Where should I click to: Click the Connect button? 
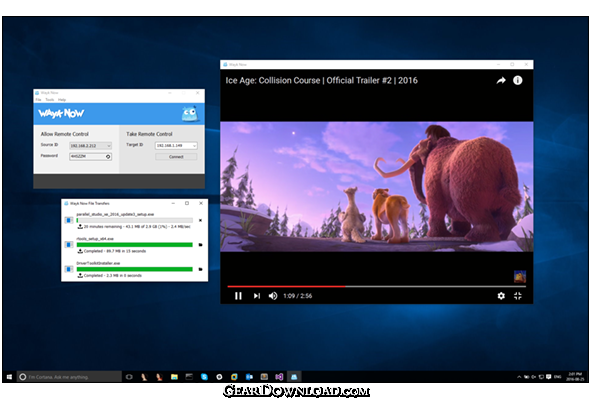click(x=176, y=156)
